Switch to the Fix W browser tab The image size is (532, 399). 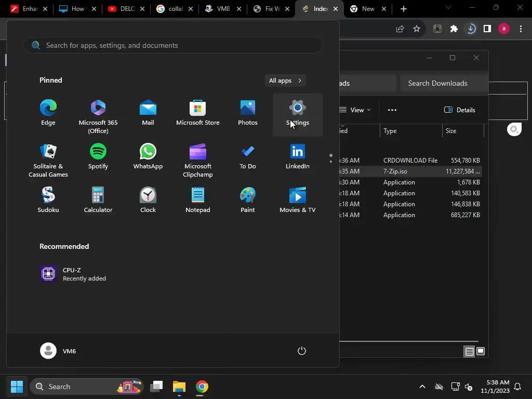click(x=271, y=9)
